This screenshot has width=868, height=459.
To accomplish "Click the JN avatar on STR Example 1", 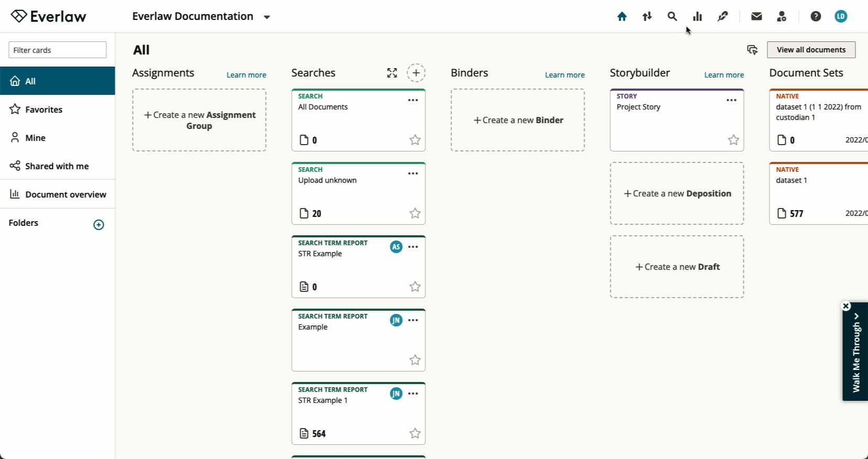I will tap(396, 394).
